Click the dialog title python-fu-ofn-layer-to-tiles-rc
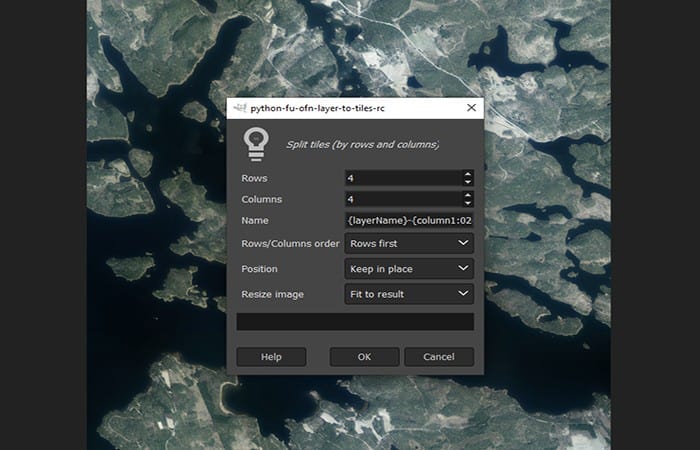This screenshot has width=700, height=450. 317,108
